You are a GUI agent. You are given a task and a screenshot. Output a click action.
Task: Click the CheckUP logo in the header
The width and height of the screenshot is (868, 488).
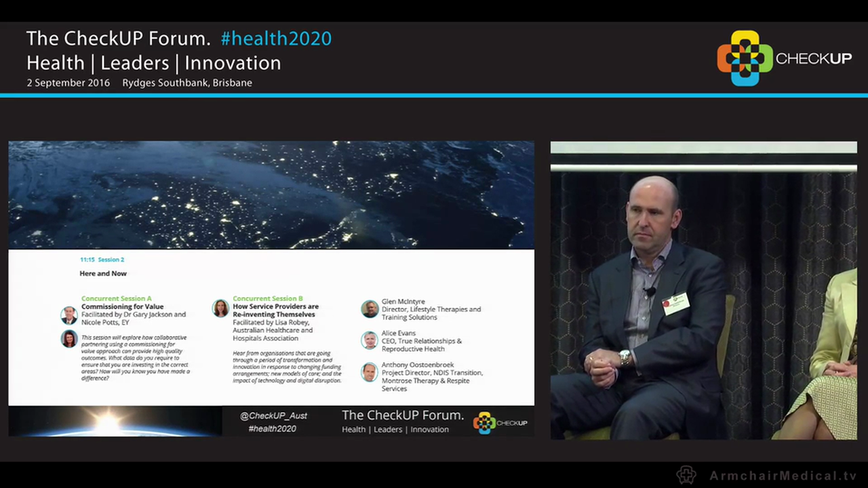point(784,58)
